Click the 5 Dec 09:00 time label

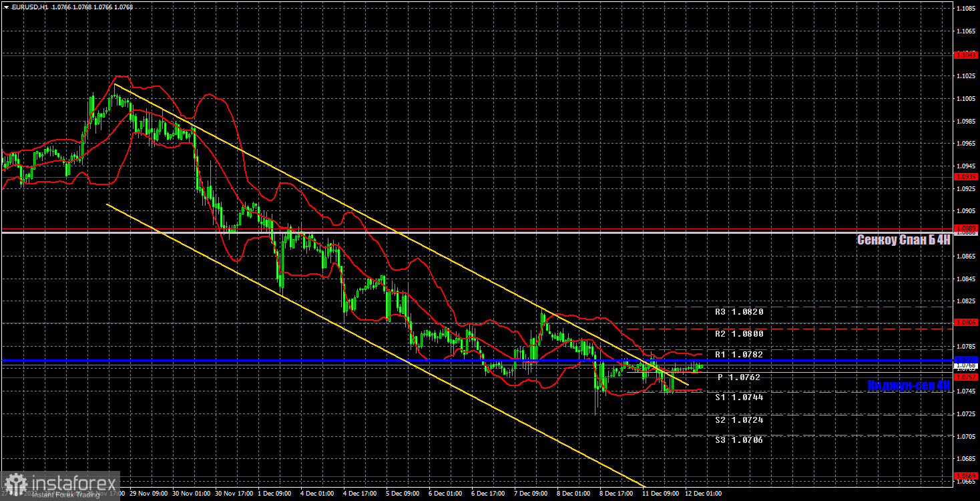tap(403, 494)
